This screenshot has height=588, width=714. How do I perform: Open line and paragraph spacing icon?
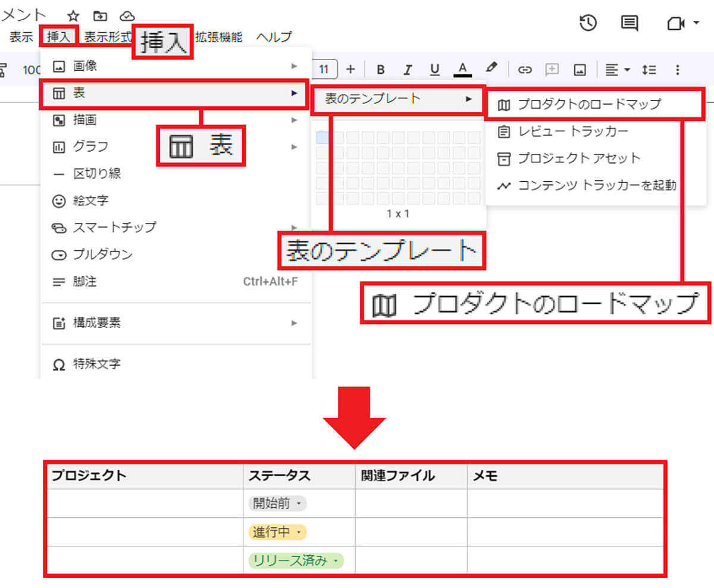click(x=649, y=70)
